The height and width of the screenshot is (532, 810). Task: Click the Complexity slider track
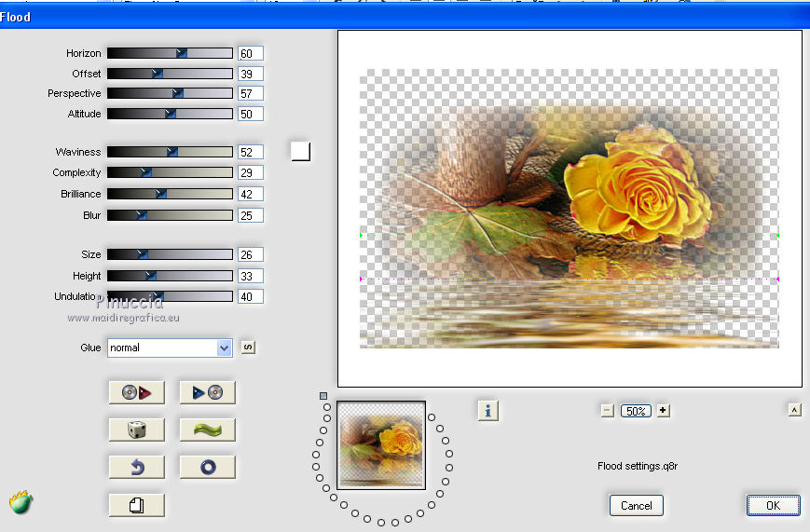pos(170,172)
